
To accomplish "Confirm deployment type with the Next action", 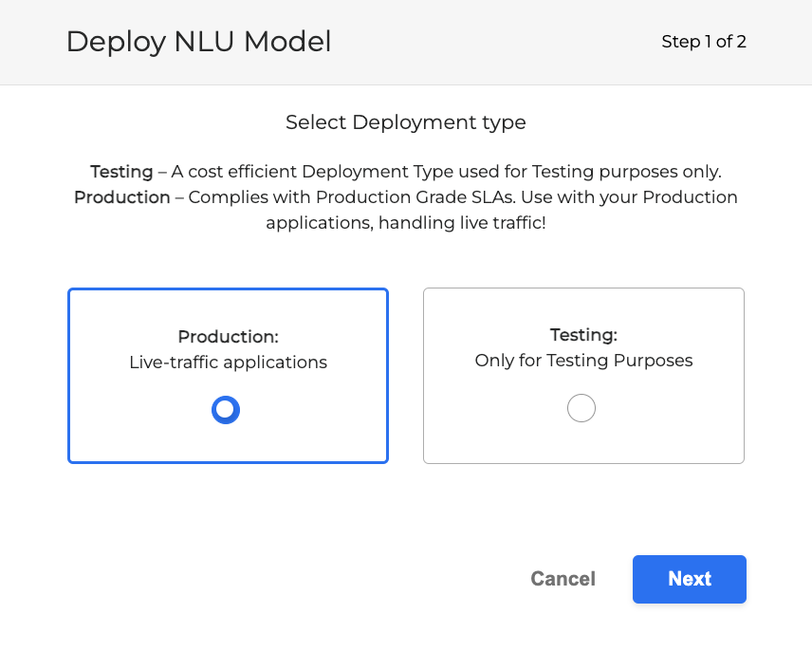I will (689, 579).
